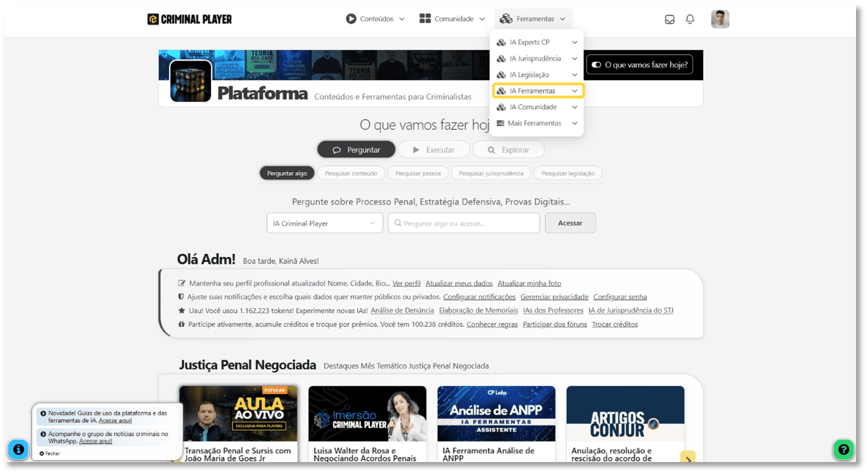This screenshot has height=474, width=868.
Task: Select the 'Pesquisar jurisprudência' pill option
Action: [491, 173]
